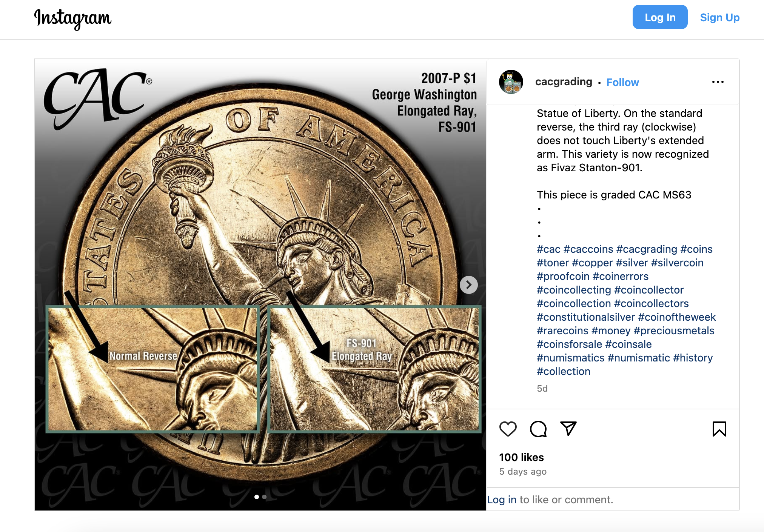Open the #rarecoins hashtag

(562, 331)
